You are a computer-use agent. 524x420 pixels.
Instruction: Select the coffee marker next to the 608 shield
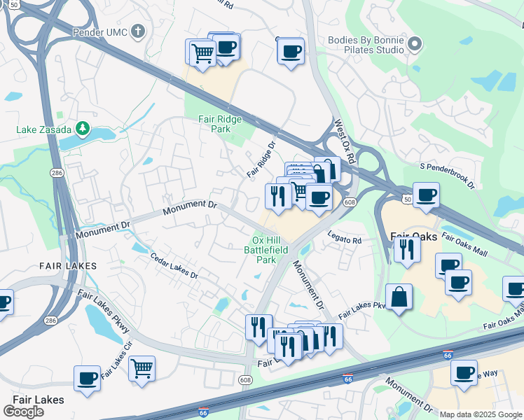click(x=319, y=199)
